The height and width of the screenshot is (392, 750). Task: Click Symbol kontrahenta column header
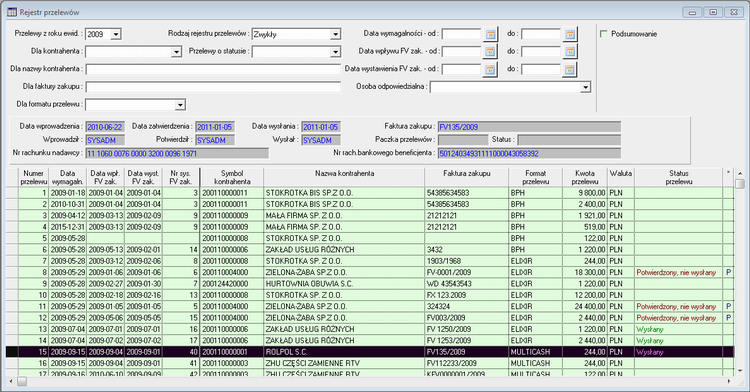pos(232,177)
